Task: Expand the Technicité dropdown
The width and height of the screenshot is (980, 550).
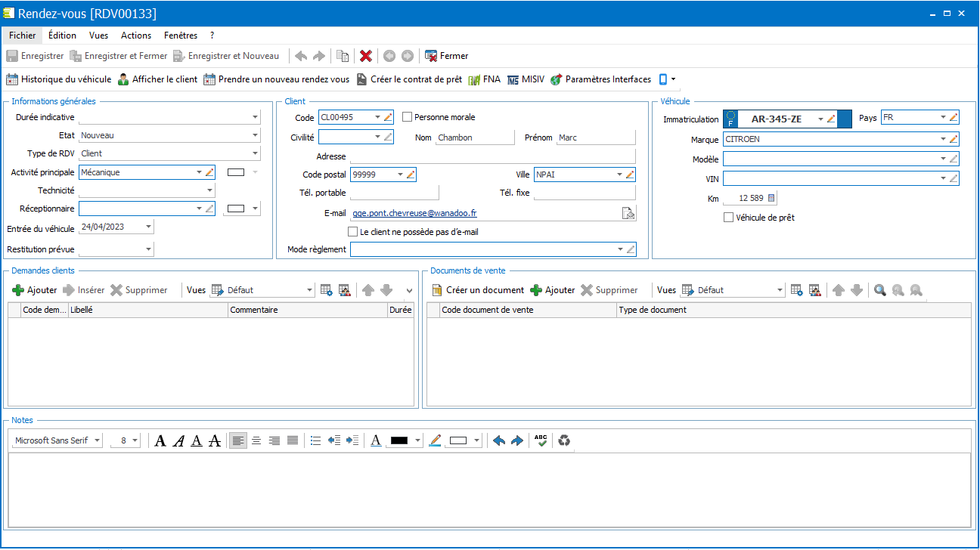Action: 209,191
